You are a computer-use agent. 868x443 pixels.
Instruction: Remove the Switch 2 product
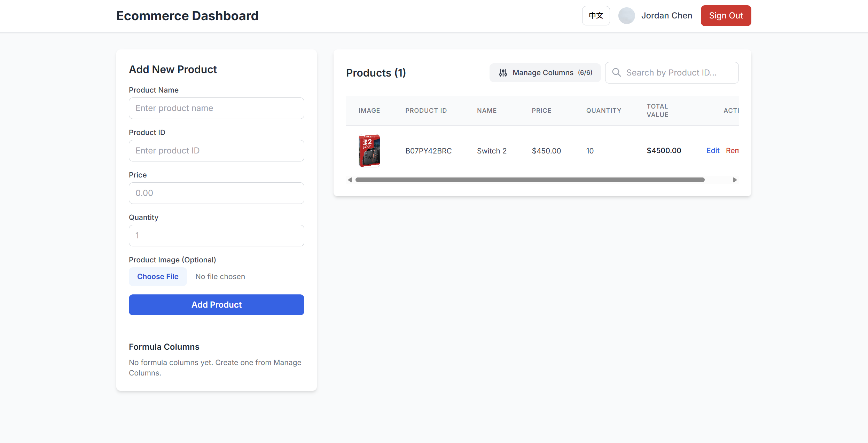click(733, 151)
